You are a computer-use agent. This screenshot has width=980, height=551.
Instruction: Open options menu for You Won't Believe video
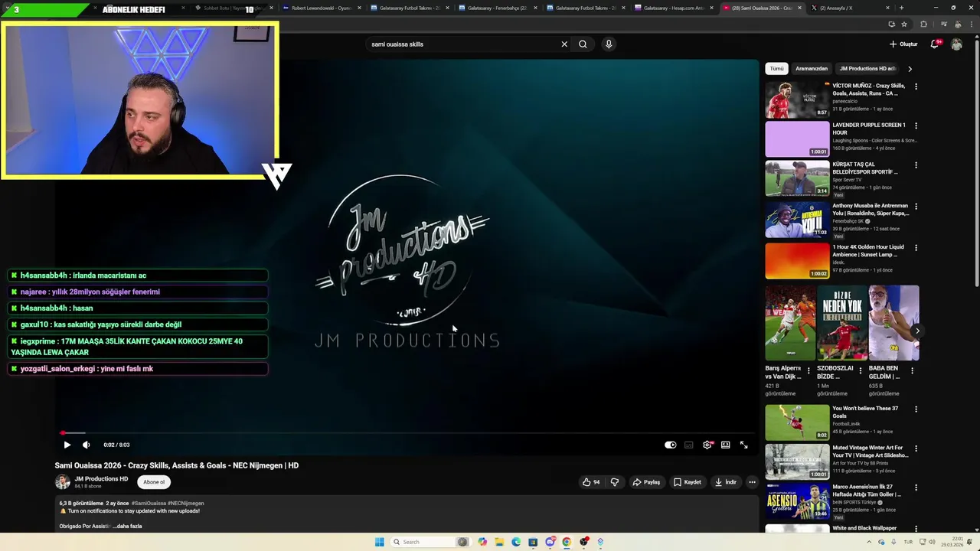pos(916,409)
